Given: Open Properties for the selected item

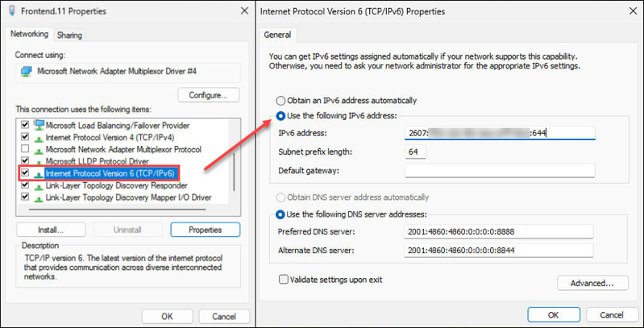Looking at the screenshot, I should [206, 230].
